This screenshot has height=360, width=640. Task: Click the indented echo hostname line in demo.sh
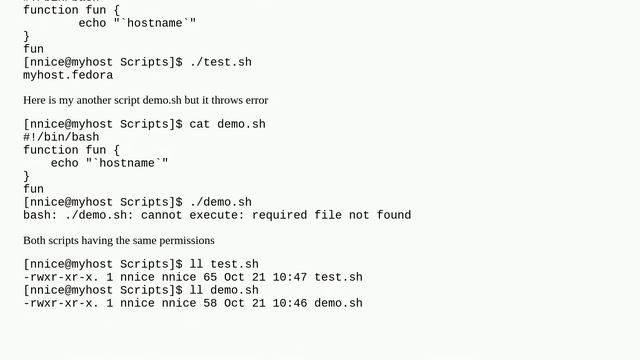[109, 163]
